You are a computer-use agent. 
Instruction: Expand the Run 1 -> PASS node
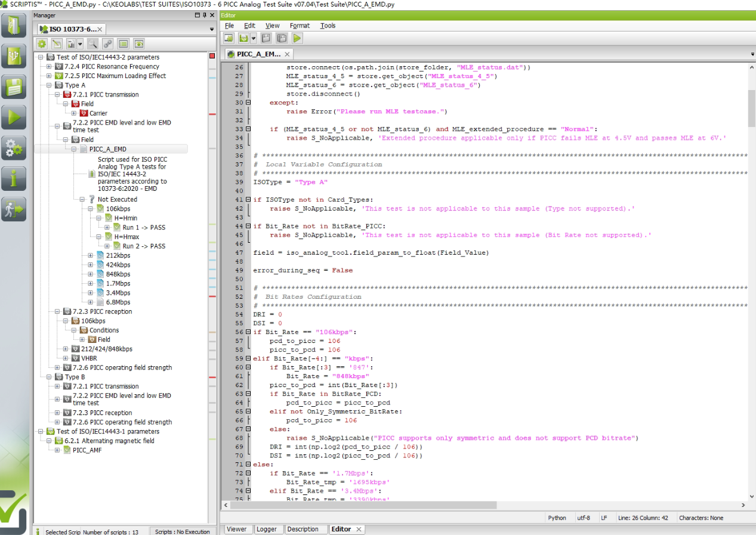click(107, 227)
